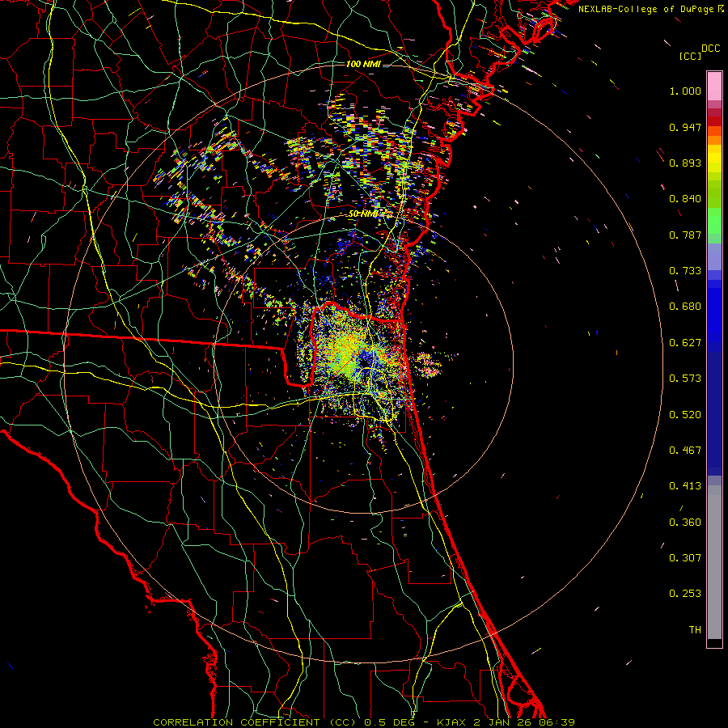Click the 0.253 legend value
Screen dimensions: 728x728
[x=685, y=594]
